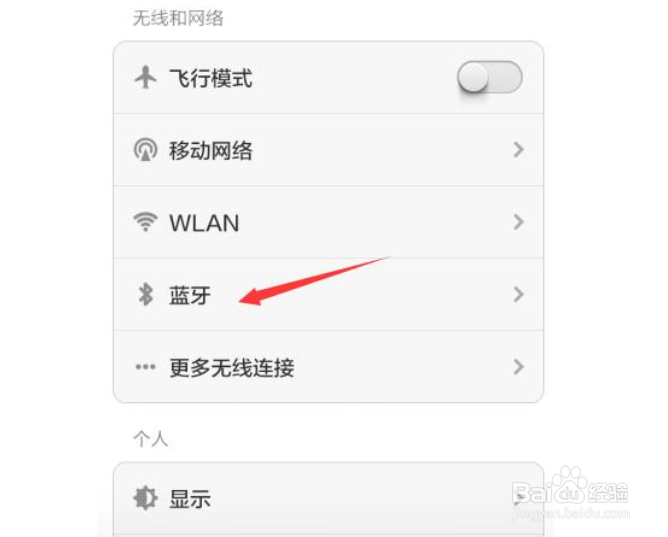Open the WLAN settings entry

tap(328, 222)
